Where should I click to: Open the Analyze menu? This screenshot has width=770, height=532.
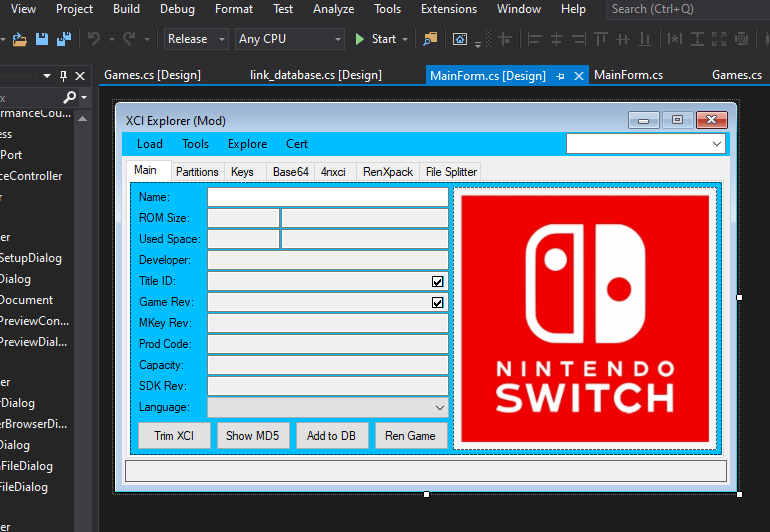tap(333, 9)
